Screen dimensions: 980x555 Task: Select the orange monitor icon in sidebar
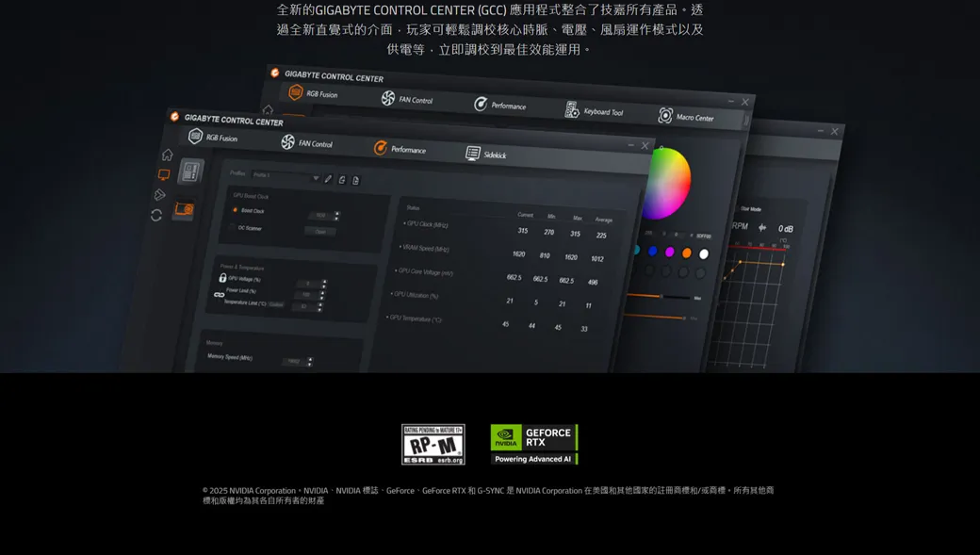pyautogui.click(x=164, y=174)
